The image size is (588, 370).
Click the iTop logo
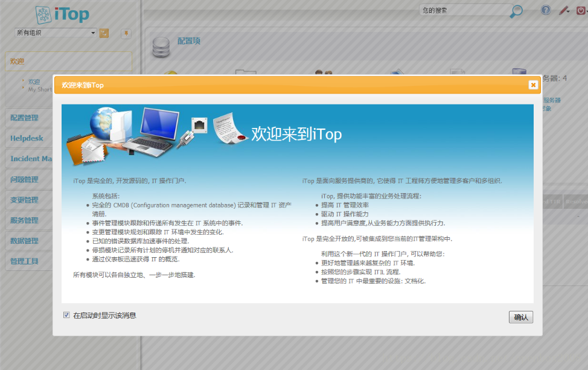tap(62, 14)
